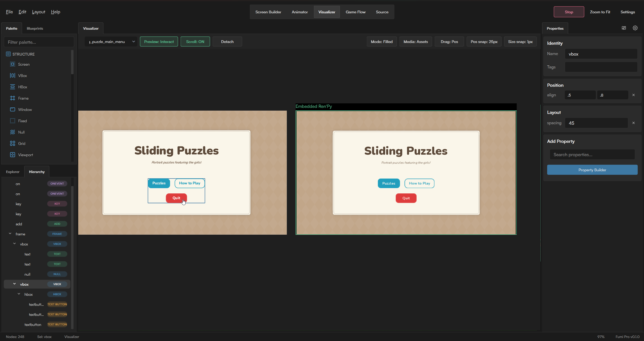
Task: Collapse the frame node in Hierarchy
Action: point(10,234)
